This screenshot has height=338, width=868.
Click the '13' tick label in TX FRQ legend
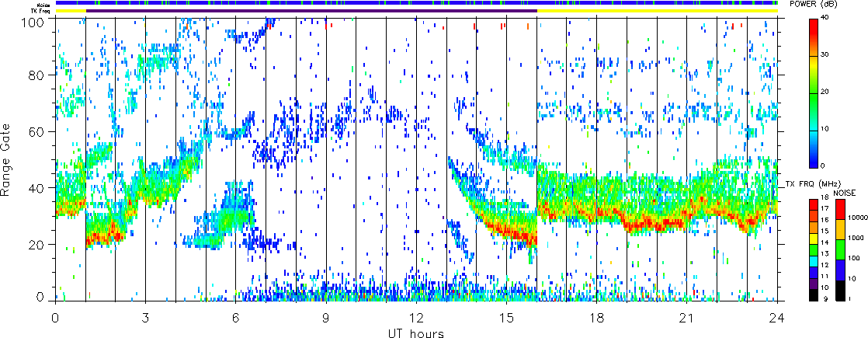(x=825, y=254)
